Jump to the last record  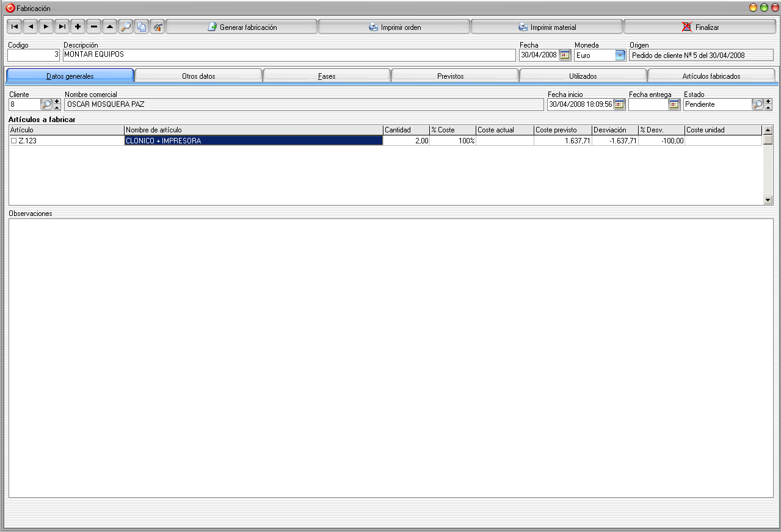62,27
